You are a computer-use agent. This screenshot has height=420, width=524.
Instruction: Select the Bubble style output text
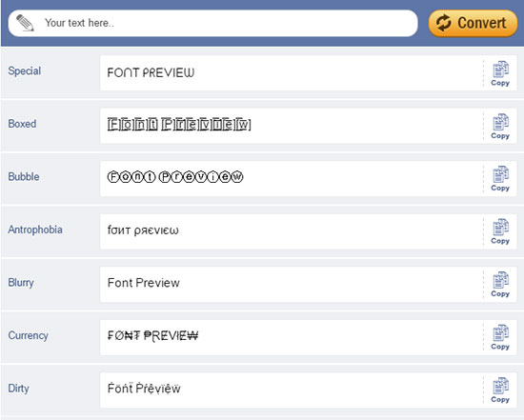pyautogui.click(x=175, y=177)
